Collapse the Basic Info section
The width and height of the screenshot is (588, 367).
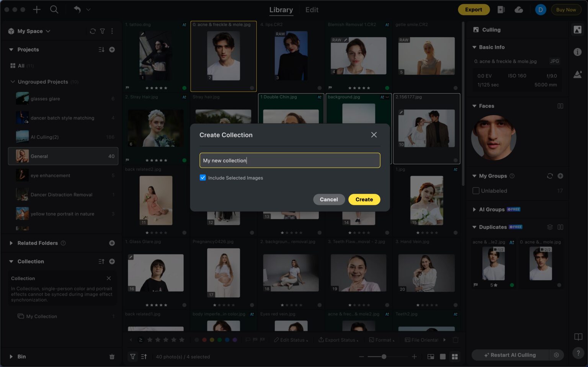pos(475,47)
